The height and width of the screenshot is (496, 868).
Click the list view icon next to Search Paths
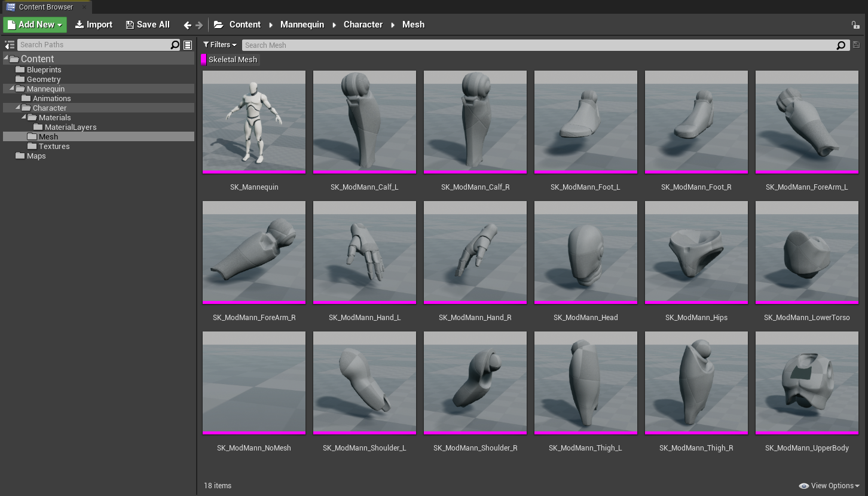187,44
